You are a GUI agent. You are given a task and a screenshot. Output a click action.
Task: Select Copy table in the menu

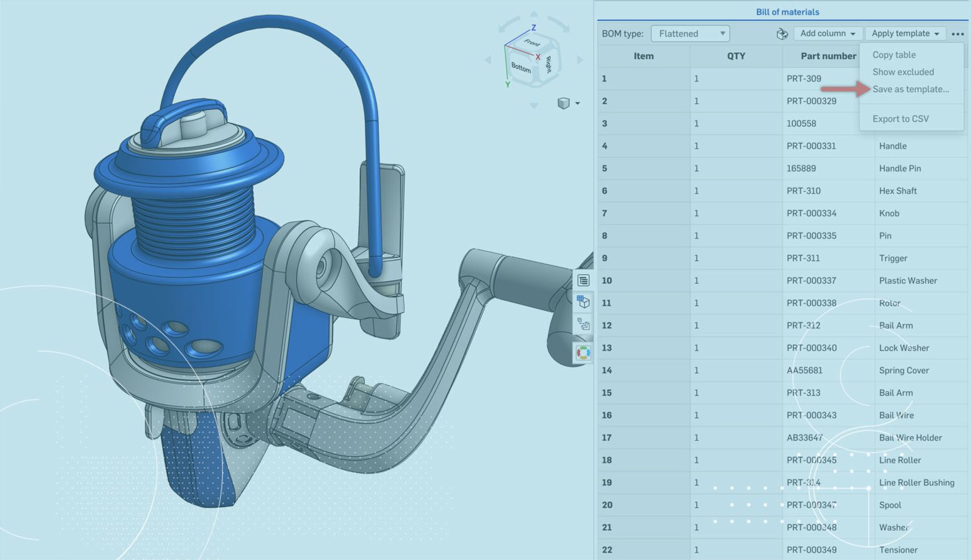point(894,55)
